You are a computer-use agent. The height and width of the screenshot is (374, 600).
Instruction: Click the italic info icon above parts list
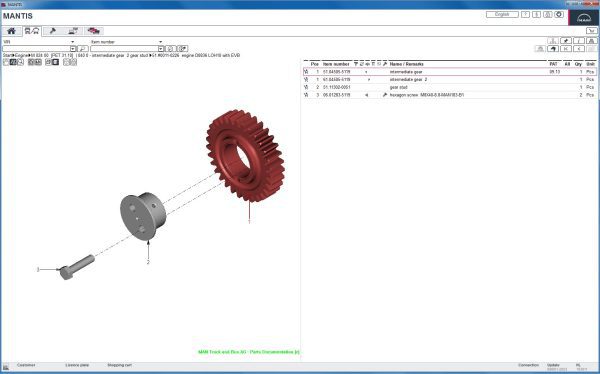click(x=579, y=41)
